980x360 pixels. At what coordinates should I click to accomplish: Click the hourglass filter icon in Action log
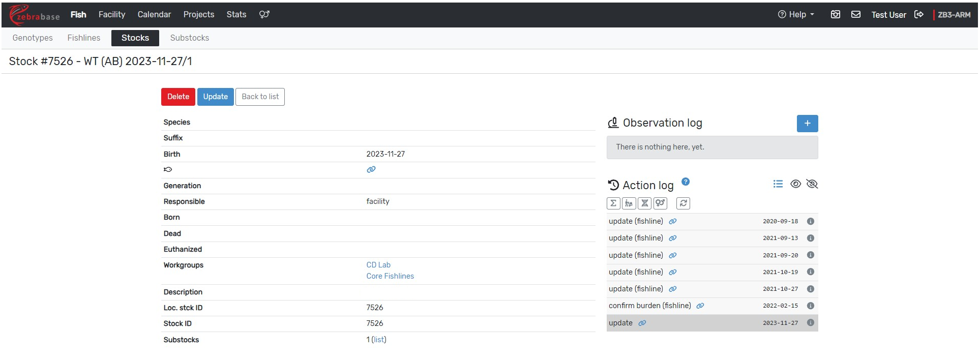644,203
